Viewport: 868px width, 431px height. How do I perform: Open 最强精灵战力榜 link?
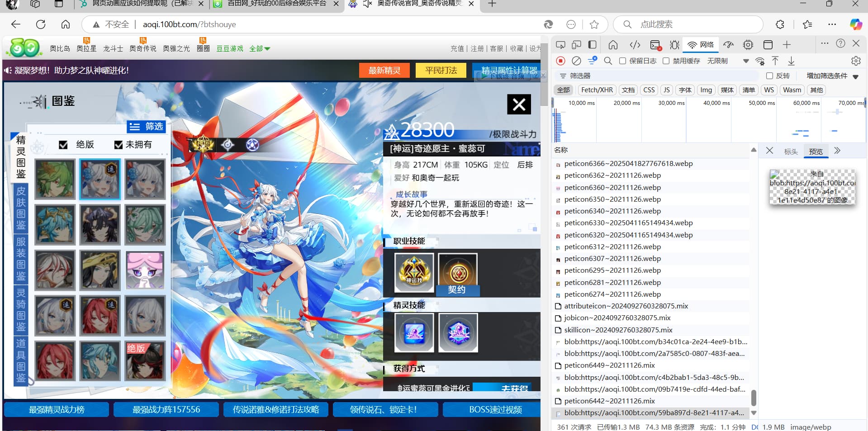(57, 410)
